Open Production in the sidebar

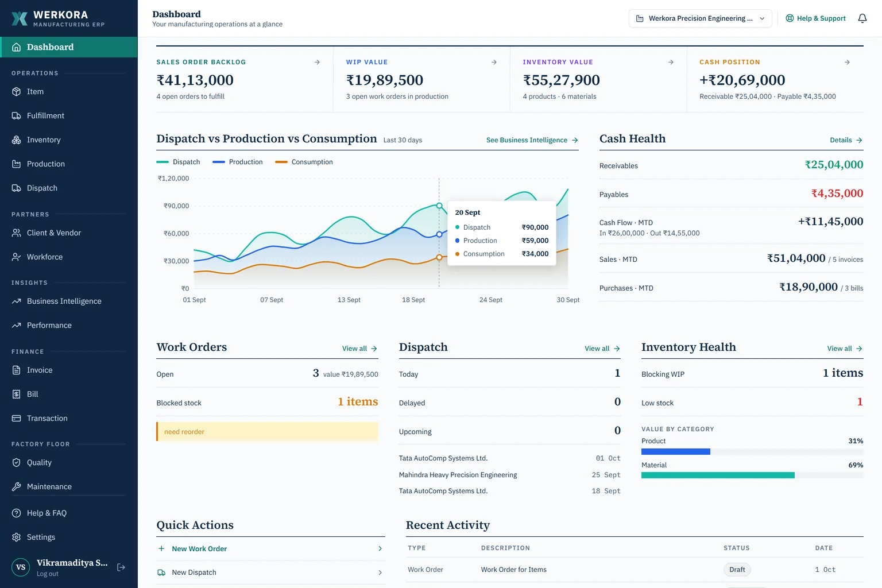69,164
